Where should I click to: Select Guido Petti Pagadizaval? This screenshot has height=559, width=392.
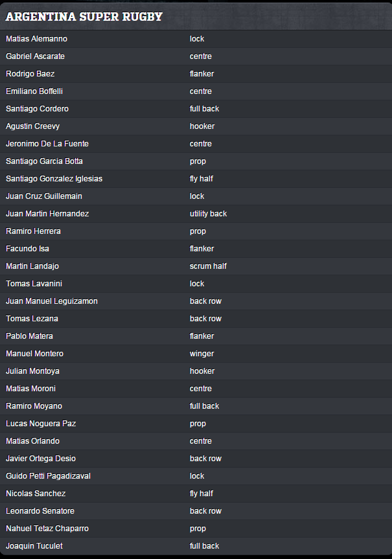48,476
